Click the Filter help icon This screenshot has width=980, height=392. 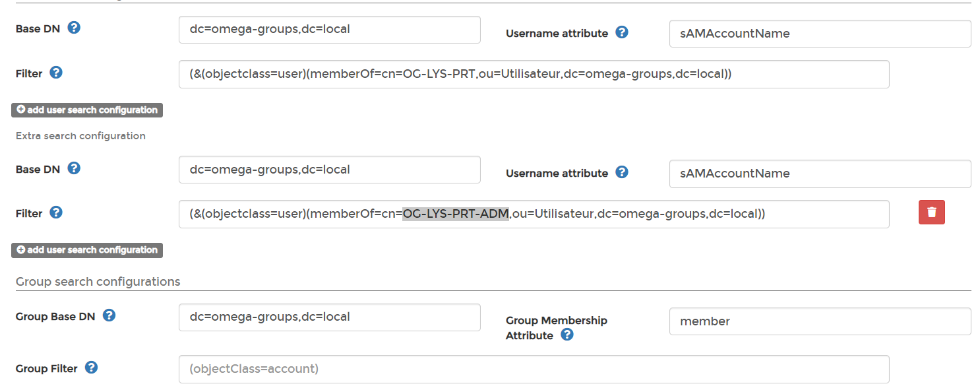tap(56, 73)
